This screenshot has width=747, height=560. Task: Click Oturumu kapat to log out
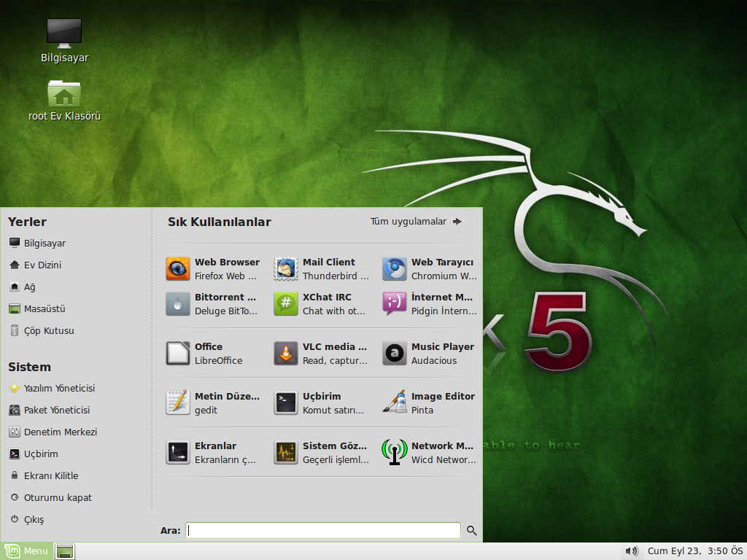click(59, 497)
